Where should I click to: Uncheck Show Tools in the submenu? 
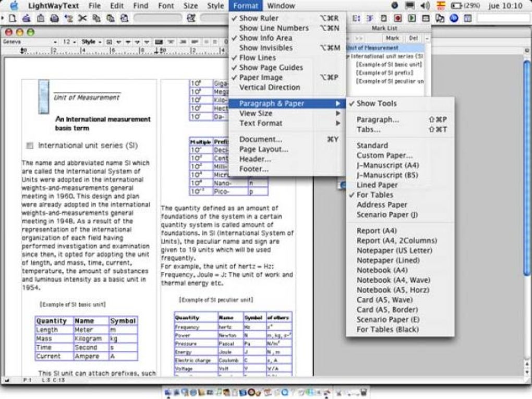click(x=400, y=103)
